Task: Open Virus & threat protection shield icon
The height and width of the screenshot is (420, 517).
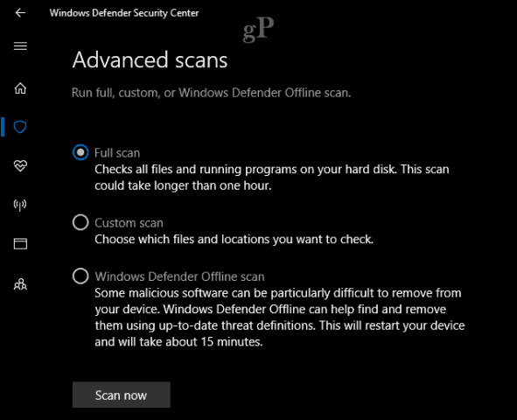Action: tap(20, 127)
